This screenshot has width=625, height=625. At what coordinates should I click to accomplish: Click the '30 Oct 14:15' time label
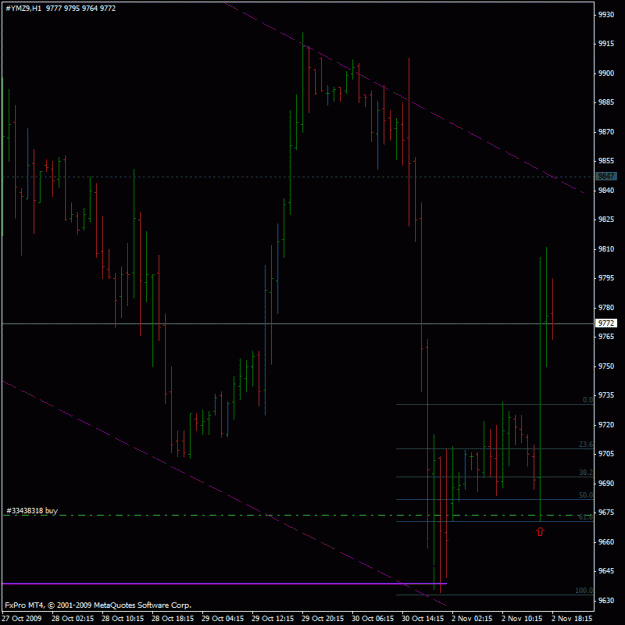click(x=423, y=618)
